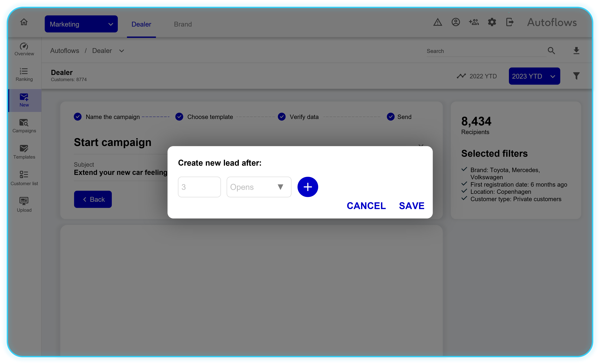Screen dimensions: 600x364
Task: Open Templates in the sidebar
Action: (x=24, y=152)
